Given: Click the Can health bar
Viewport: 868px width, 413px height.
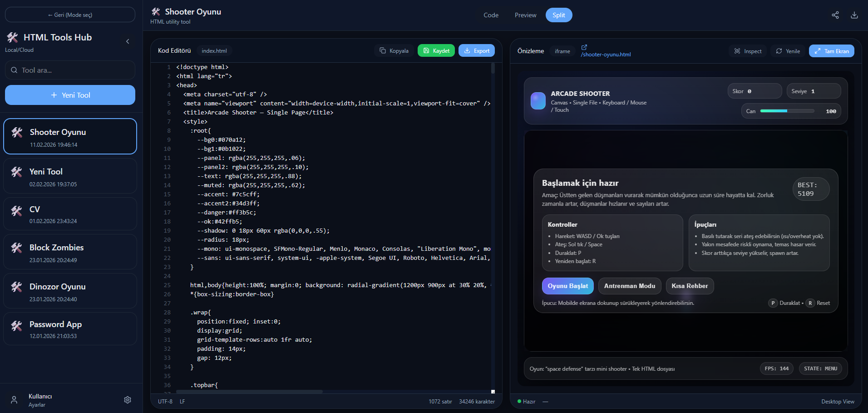Looking at the screenshot, I should tap(787, 111).
